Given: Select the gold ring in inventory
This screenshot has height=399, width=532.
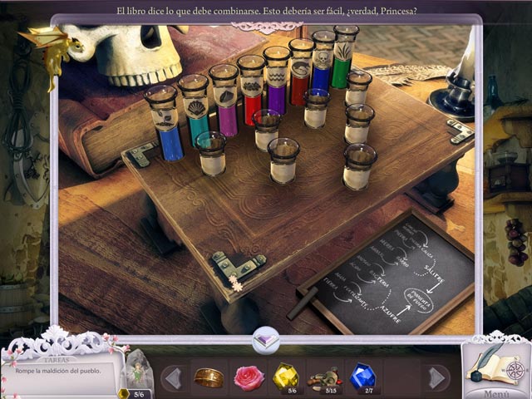Looking at the screenshot, I should point(209,377).
